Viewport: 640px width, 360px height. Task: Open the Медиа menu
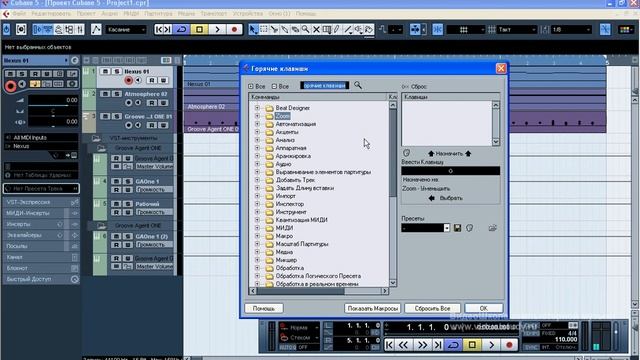click(186, 13)
